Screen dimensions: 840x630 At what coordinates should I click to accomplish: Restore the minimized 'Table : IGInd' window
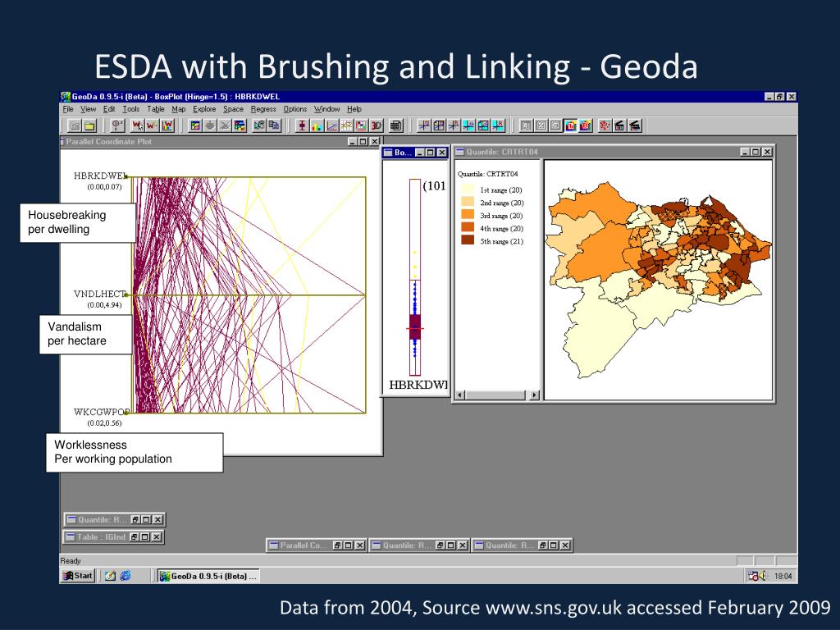tap(135, 536)
